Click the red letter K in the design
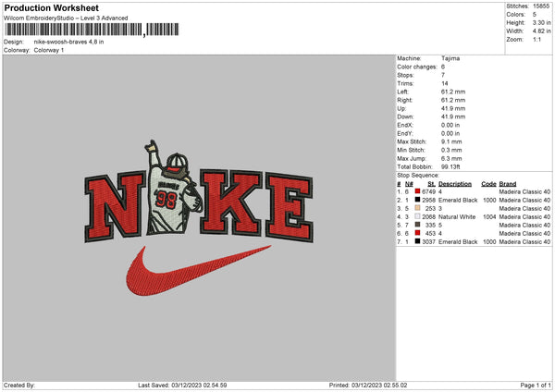This screenshot has height=392, width=555. click(x=231, y=202)
